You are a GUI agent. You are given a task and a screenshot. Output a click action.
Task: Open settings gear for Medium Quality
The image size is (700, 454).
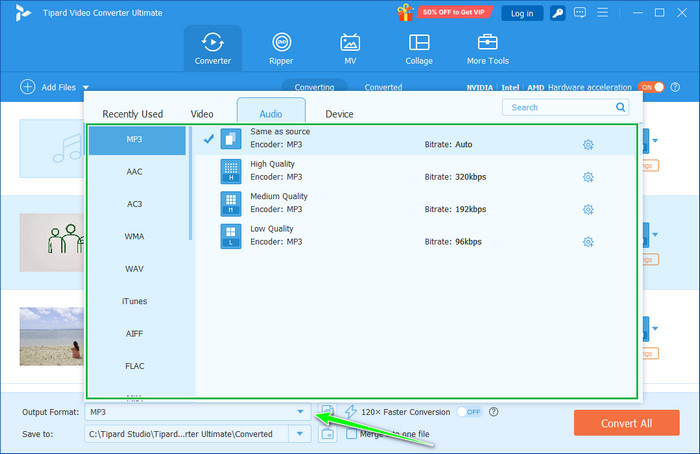[588, 209]
